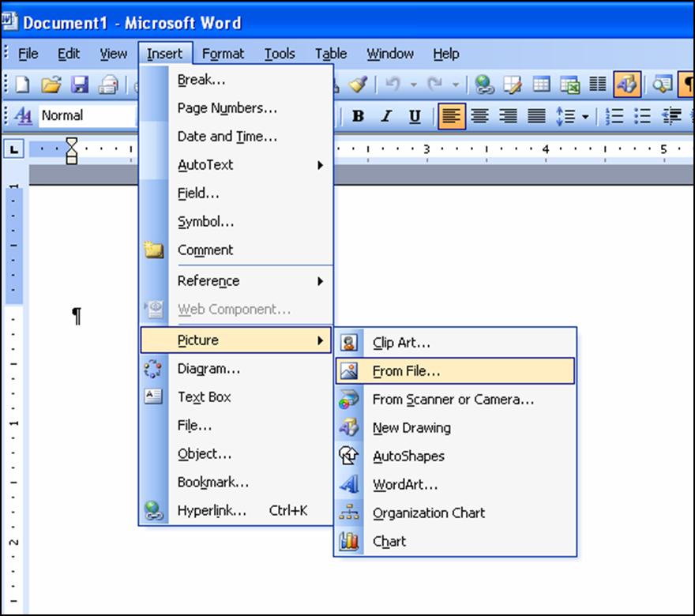Open the Line Spacing dropdown arrow

click(x=585, y=117)
